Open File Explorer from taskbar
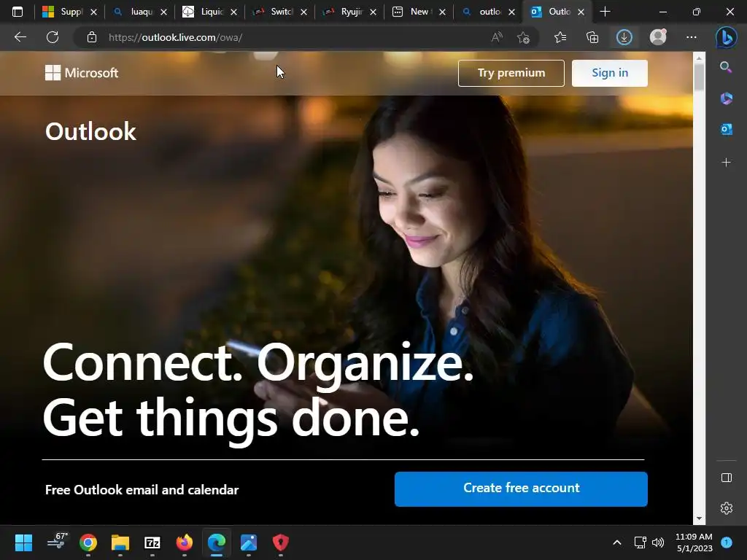Viewport: 747px width, 560px height. [x=120, y=542]
